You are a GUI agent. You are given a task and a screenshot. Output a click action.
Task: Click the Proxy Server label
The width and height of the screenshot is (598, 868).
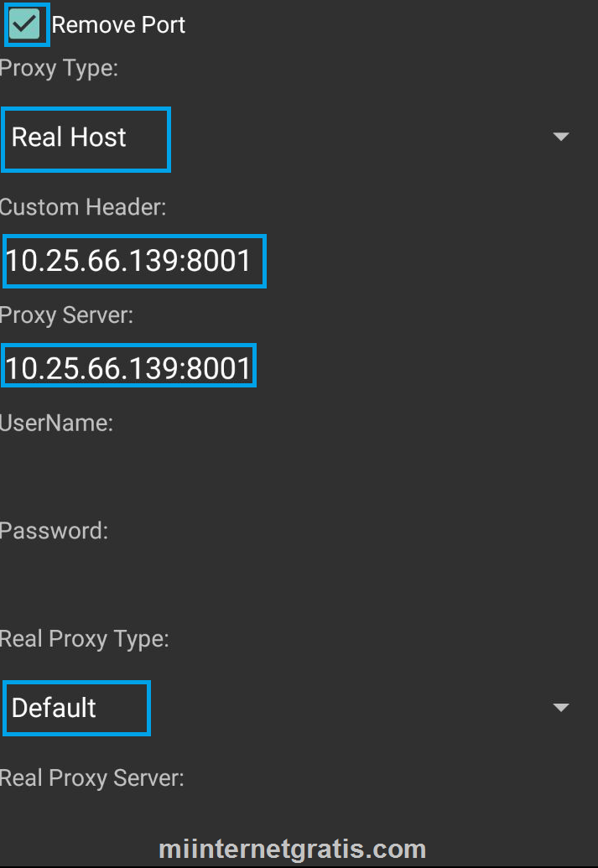[66, 315]
